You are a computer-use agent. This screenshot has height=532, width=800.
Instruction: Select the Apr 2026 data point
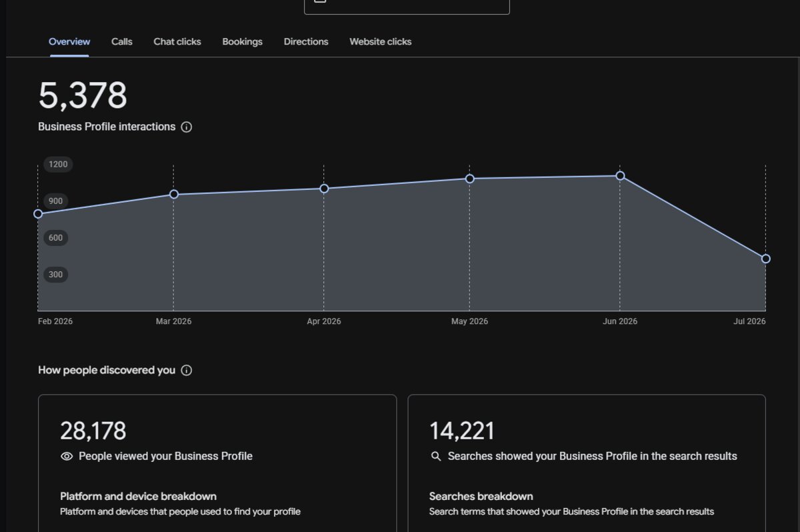[324, 189]
